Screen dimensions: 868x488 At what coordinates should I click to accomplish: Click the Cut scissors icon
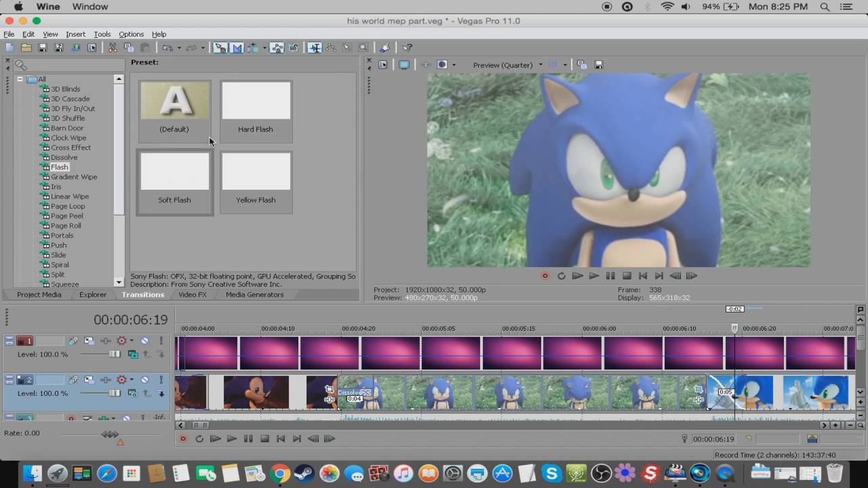(x=113, y=47)
